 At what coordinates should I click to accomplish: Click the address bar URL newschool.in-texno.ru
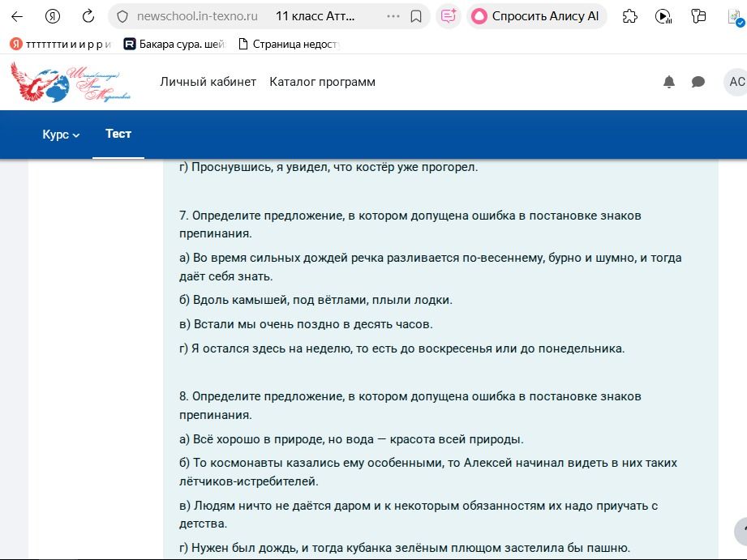(197, 16)
